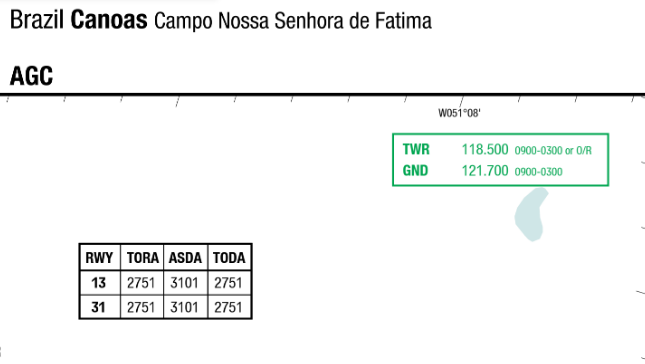645x364 pixels.
Task: Click the W051°08' longitude label
Action: click(x=459, y=113)
